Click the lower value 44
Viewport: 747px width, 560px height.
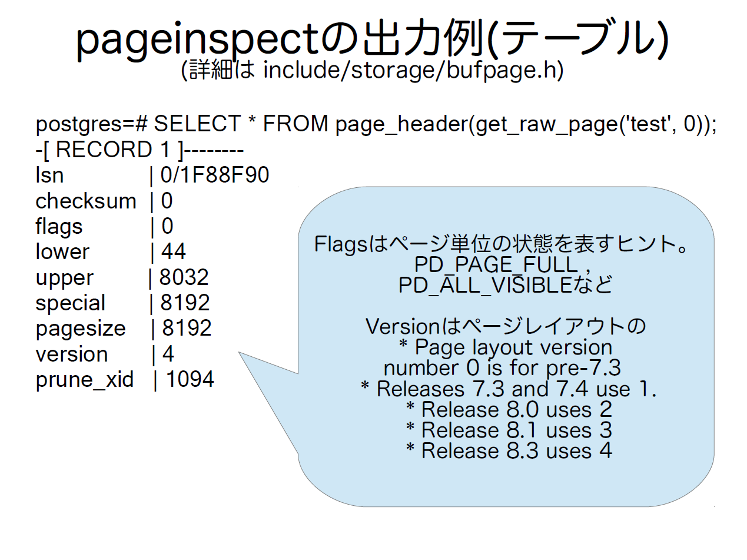point(173,252)
